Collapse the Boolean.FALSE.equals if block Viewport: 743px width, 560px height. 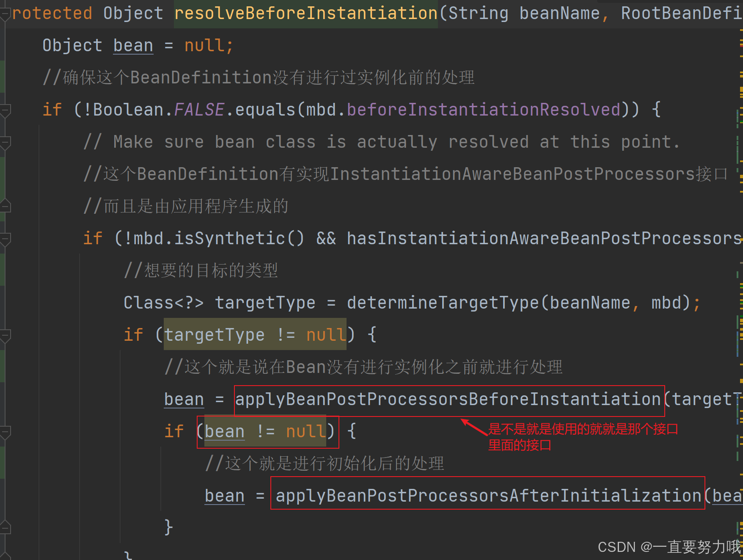click(6, 109)
